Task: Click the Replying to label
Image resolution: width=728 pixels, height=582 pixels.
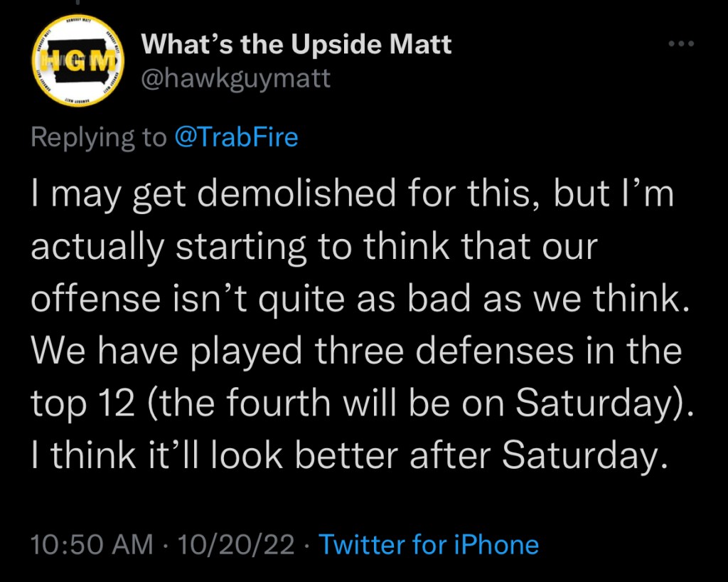Action: (x=97, y=137)
